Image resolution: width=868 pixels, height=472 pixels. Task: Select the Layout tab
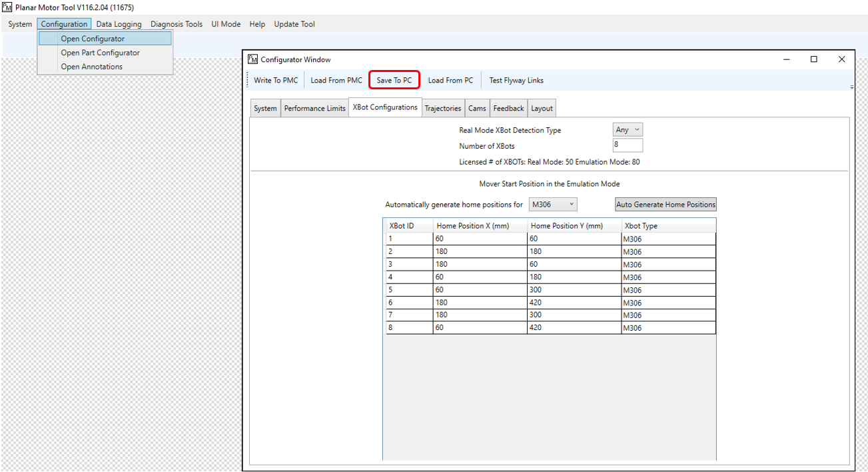[x=542, y=109]
